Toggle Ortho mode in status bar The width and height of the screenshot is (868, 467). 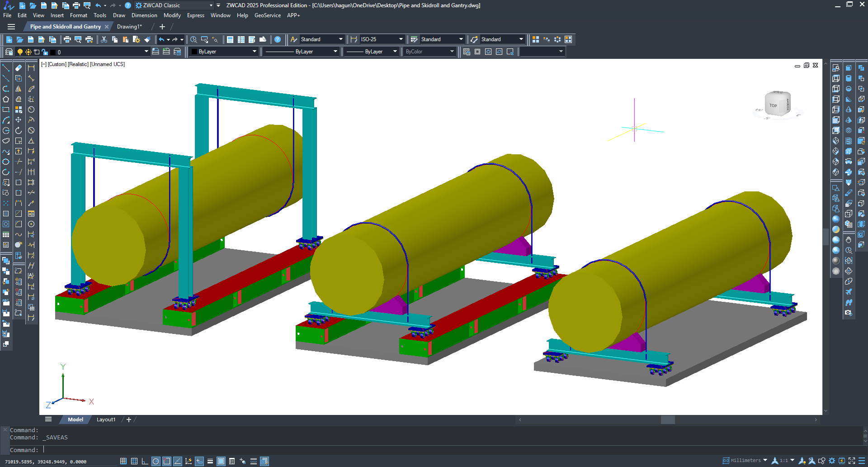[x=145, y=461]
